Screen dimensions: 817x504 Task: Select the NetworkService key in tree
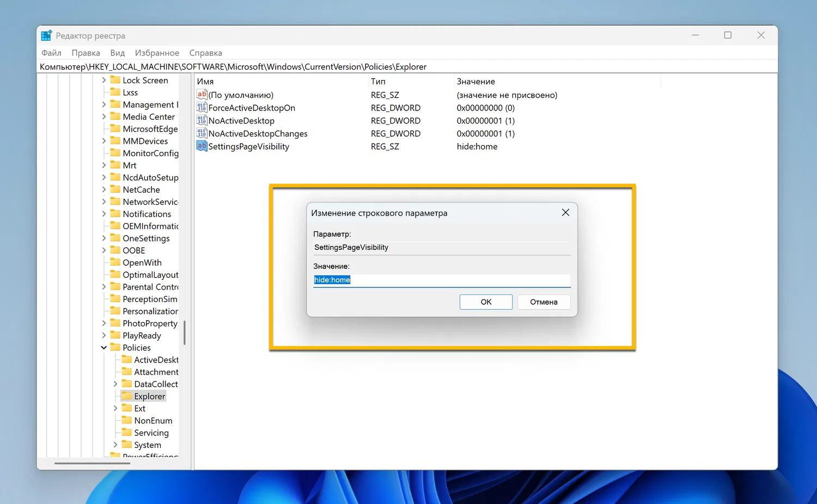coord(150,202)
